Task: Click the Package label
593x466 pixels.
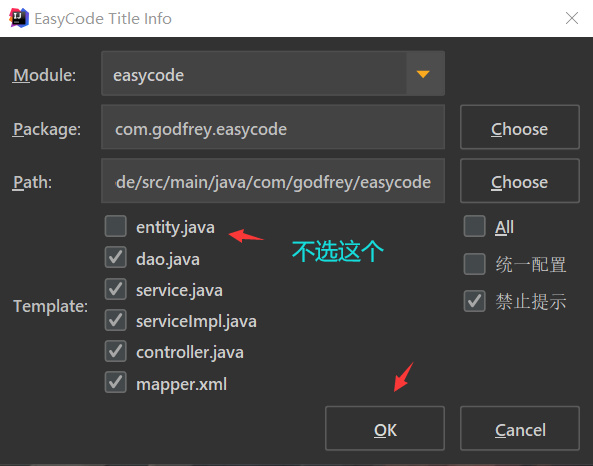Action: tap(47, 129)
